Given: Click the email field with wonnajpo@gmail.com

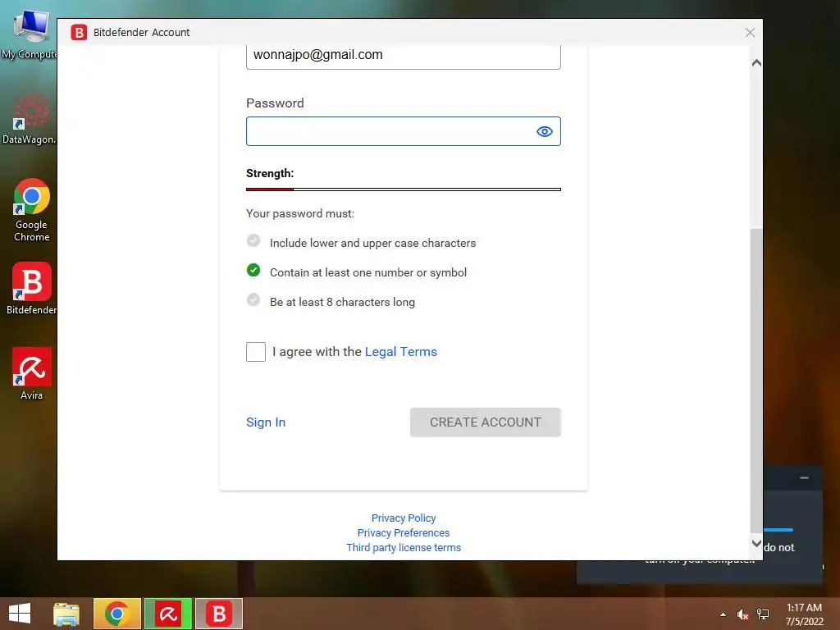Looking at the screenshot, I should pos(404,56).
